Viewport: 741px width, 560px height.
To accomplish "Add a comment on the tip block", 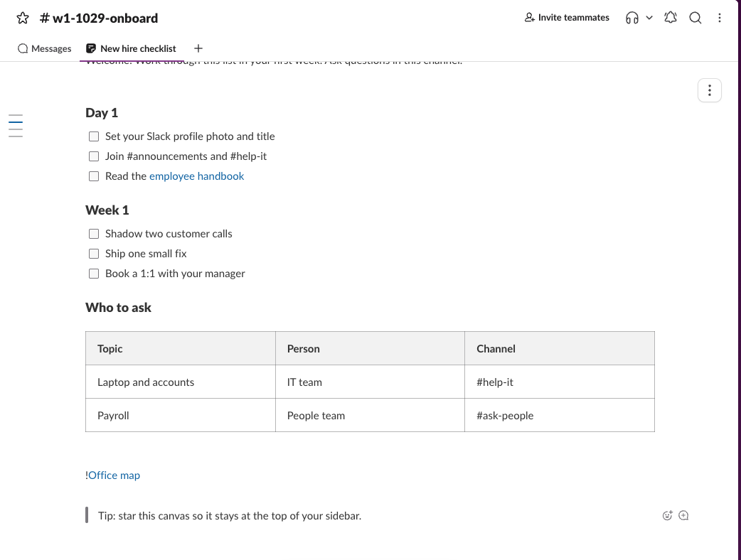I will pyautogui.click(x=683, y=516).
